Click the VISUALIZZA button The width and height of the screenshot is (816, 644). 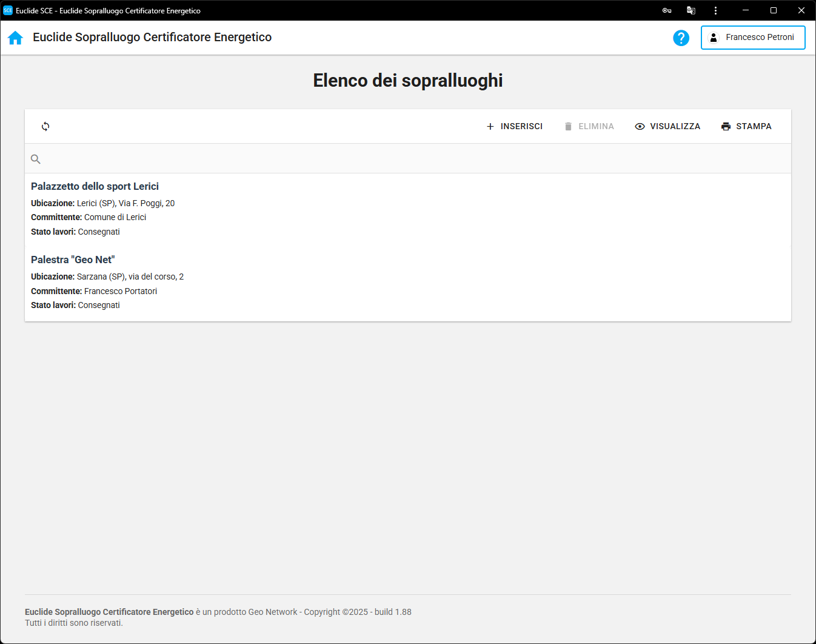pos(667,126)
